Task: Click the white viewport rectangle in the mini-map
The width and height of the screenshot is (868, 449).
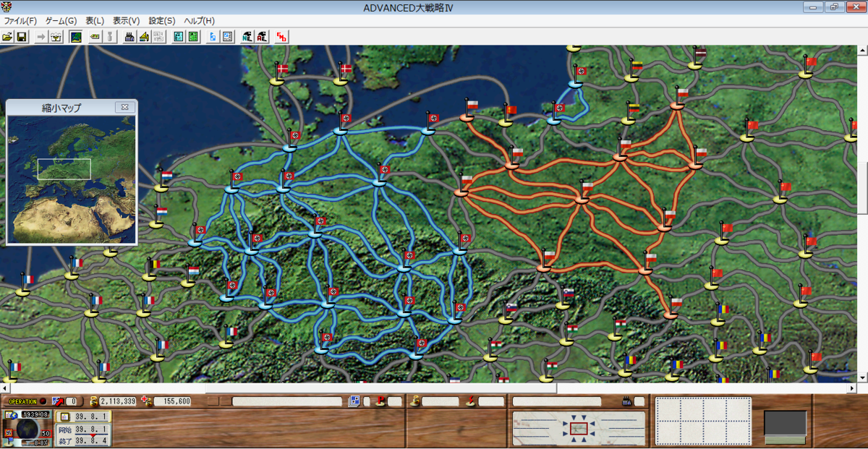Action: tap(64, 168)
